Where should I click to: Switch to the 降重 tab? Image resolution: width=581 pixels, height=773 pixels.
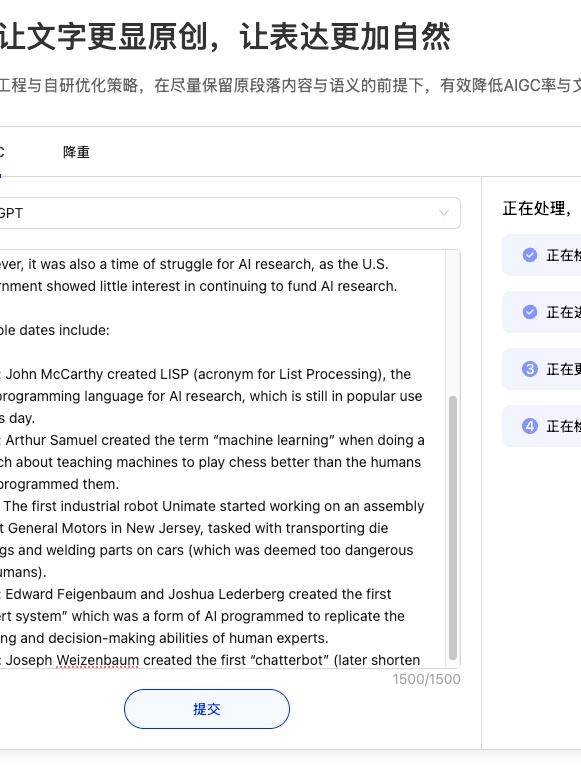76,152
